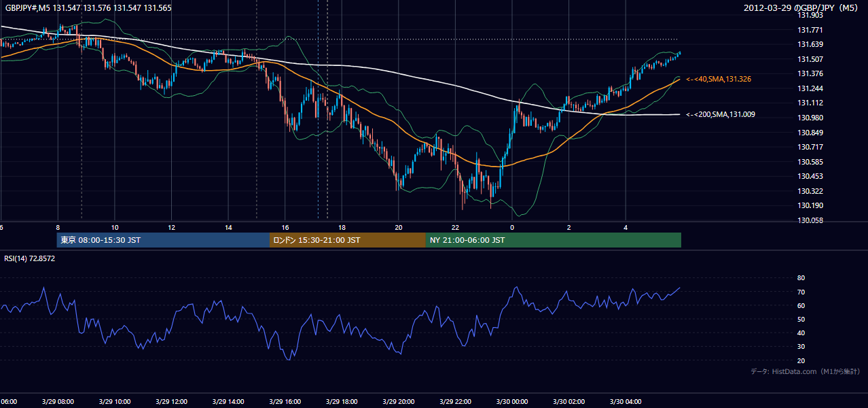The image size is (868, 408).
Task: Click the 3/29 14:00 date label
Action: 228,402
